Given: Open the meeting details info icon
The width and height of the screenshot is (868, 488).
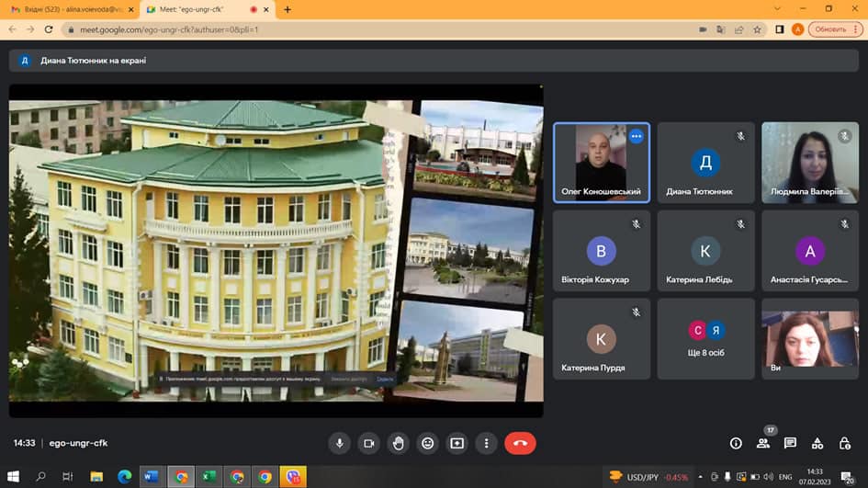Looking at the screenshot, I should click(736, 443).
